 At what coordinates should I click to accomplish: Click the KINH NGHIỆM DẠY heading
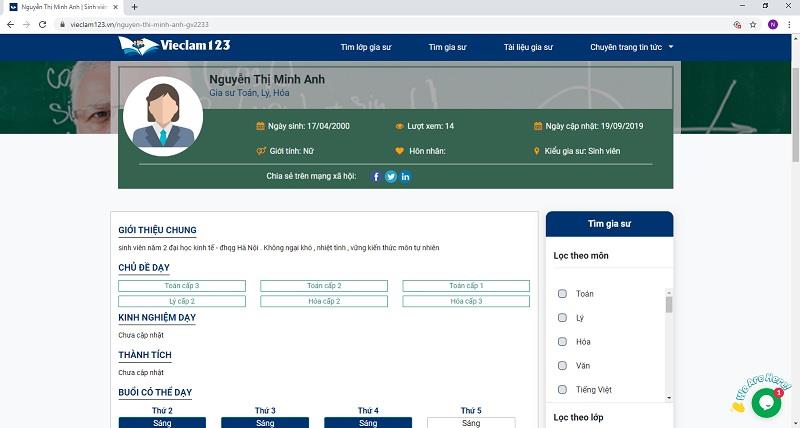tap(157, 317)
